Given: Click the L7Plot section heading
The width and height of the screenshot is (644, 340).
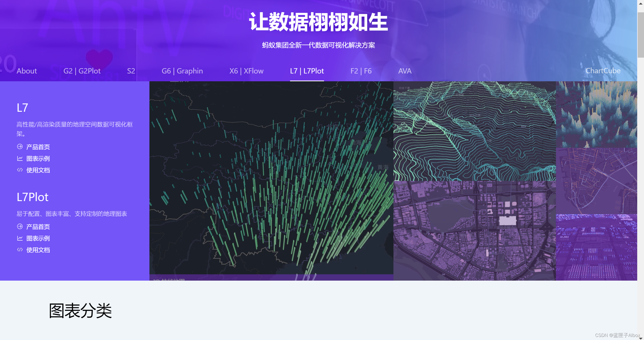Looking at the screenshot, I should pyautogui.click(x=32, y=197).
